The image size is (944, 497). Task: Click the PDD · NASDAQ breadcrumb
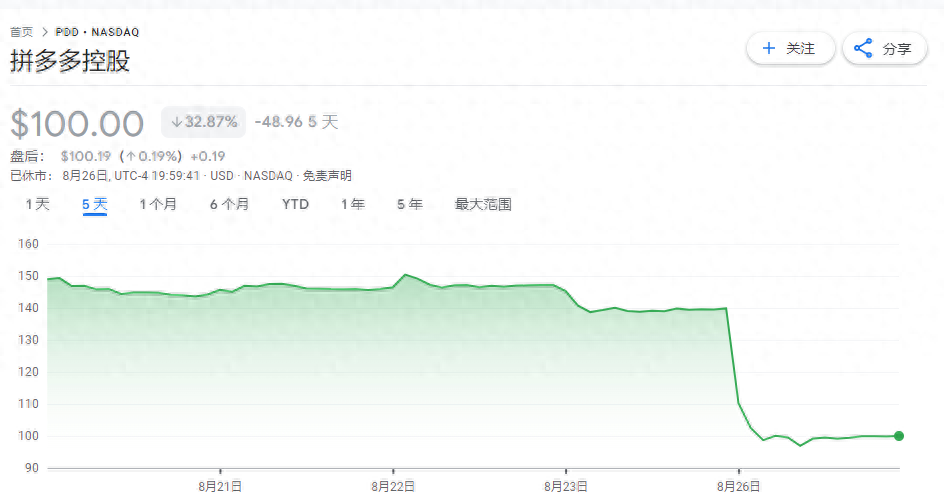(x=98, y=32)
